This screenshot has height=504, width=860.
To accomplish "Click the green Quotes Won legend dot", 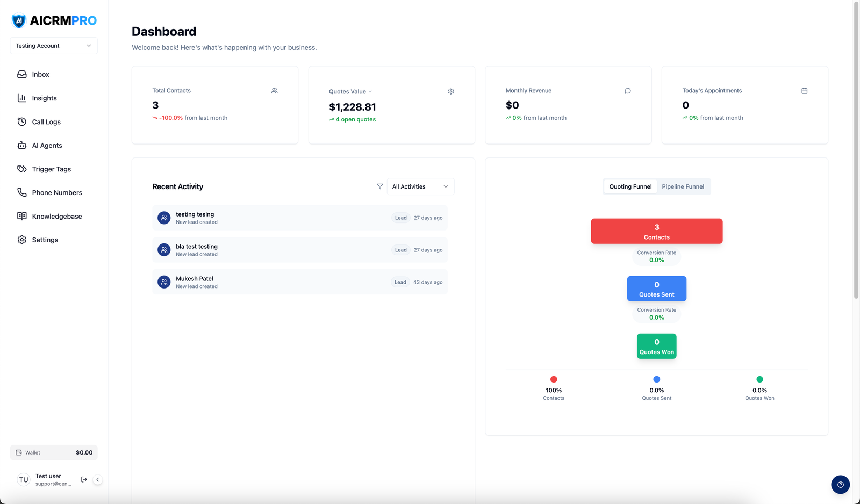I will (760, 379).
